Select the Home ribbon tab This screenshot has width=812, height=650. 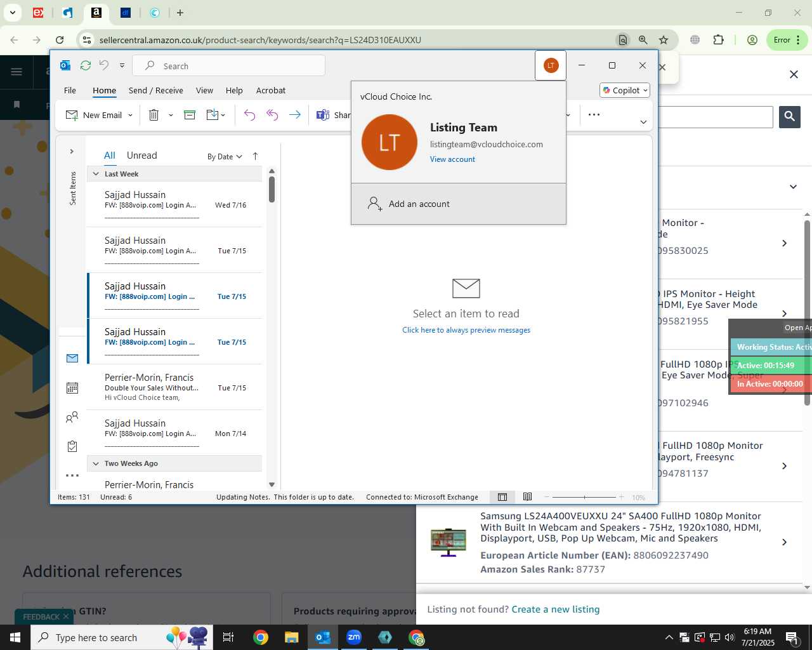[104, 90]
